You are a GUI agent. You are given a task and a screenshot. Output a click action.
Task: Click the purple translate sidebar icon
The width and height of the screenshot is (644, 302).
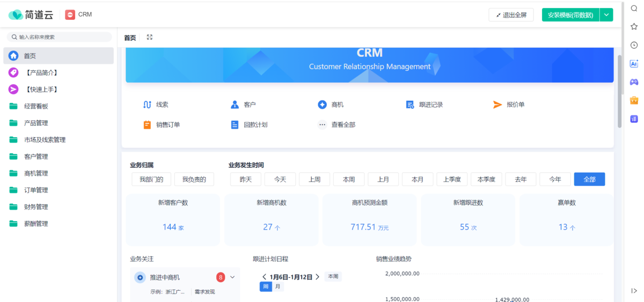[x=634, y=119]
